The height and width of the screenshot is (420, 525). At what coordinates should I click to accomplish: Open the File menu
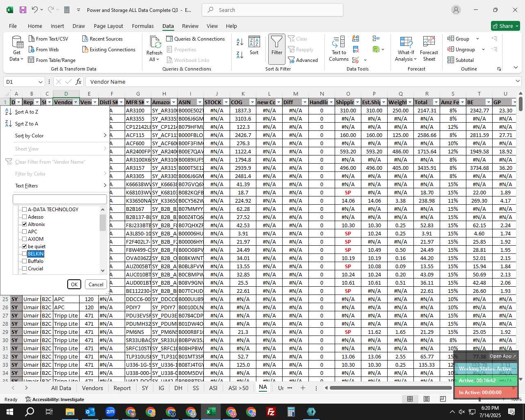tap(13, 26)
